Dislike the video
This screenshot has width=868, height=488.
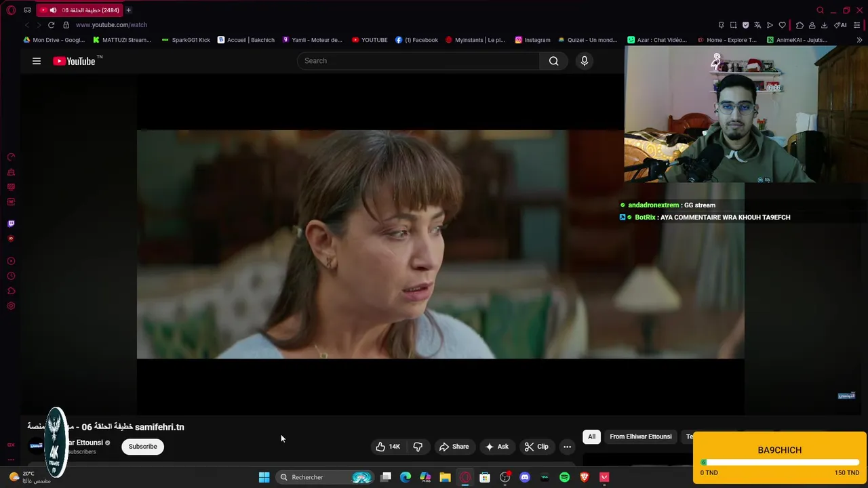(x=418, y=447)
